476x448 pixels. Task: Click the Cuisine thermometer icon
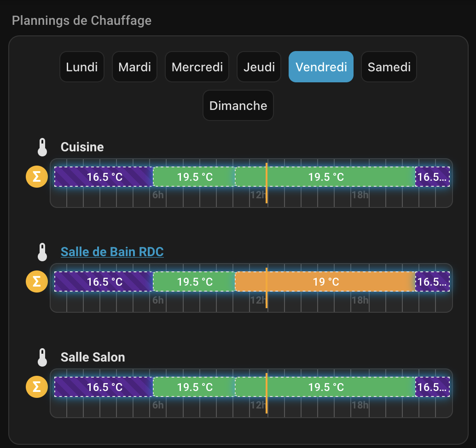(42, 147)
